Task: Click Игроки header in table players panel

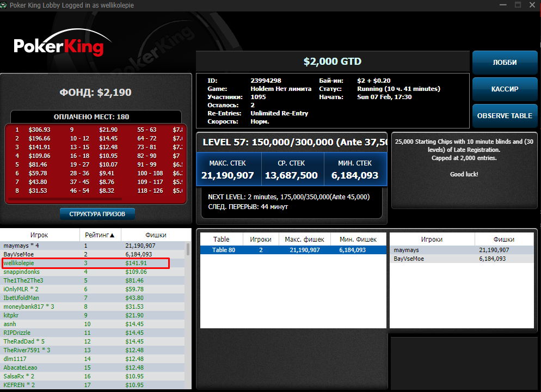Action: coord(432,239)
